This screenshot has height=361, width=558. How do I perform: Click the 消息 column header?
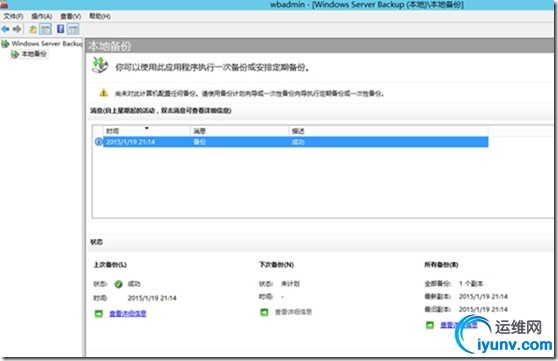coord(239,131)
